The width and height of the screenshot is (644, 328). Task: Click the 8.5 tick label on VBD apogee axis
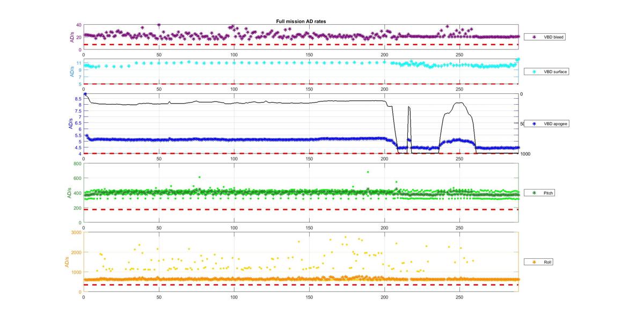point(78,99)
